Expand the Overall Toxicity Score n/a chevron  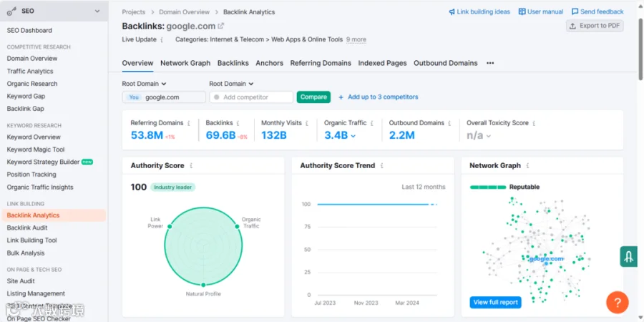pyautogui.click(x=488, y=136)
